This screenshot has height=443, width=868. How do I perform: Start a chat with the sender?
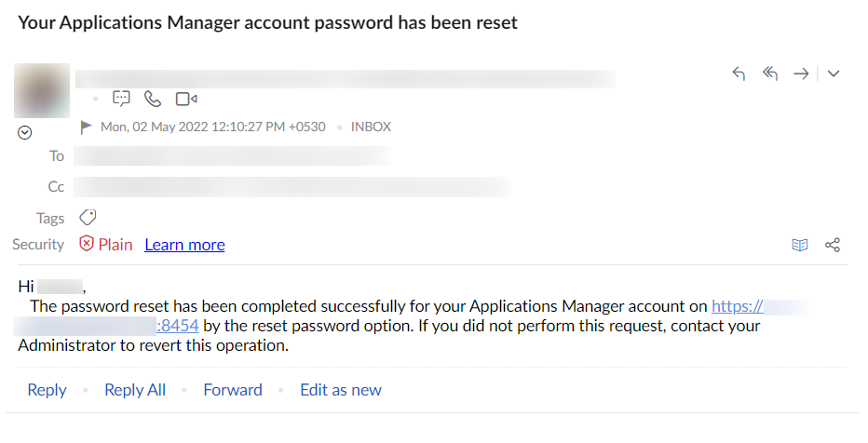[121, 99]
